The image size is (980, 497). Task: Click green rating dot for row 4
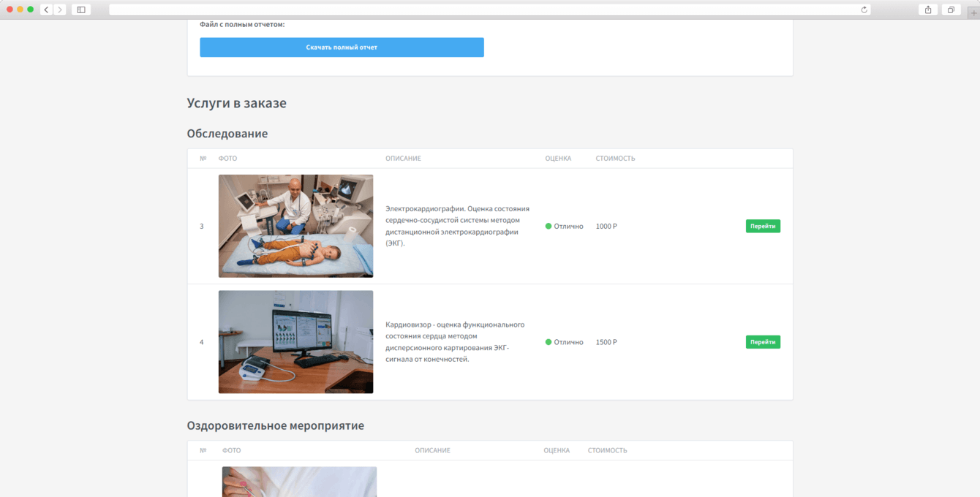pyautogui.click(x=549, y=342)
